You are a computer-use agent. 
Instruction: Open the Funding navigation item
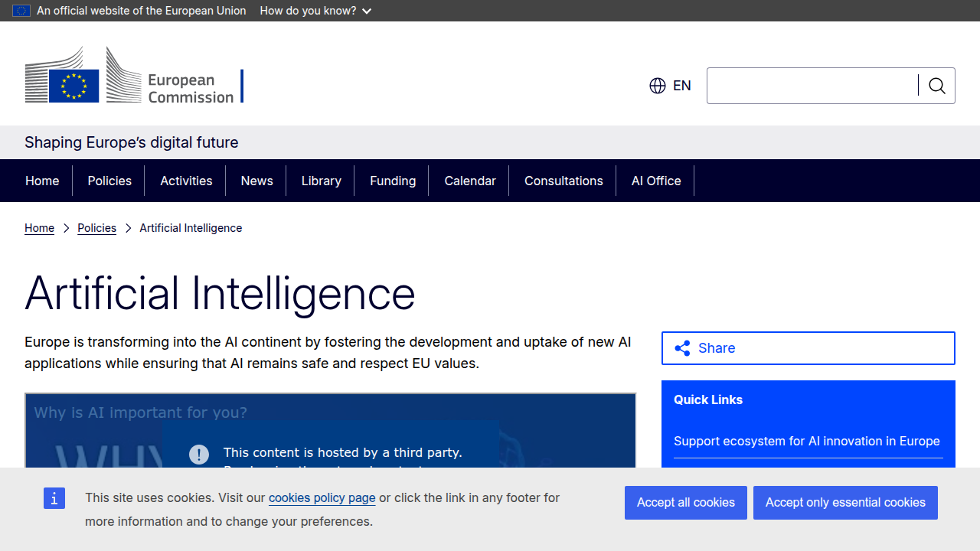pos(393,181)
